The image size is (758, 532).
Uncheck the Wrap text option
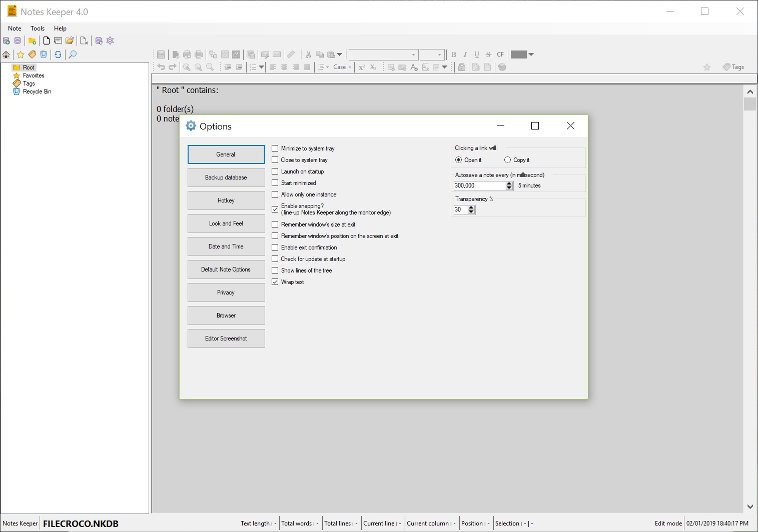pos(275,282)
